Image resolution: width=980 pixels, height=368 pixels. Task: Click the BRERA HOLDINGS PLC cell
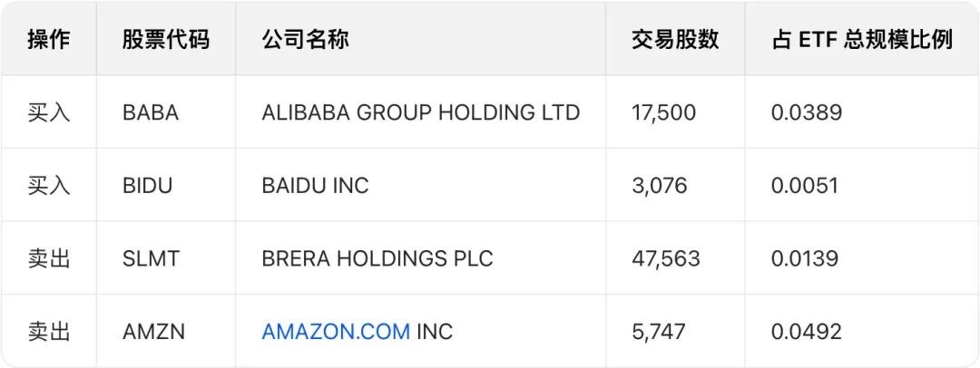[377, 259]
